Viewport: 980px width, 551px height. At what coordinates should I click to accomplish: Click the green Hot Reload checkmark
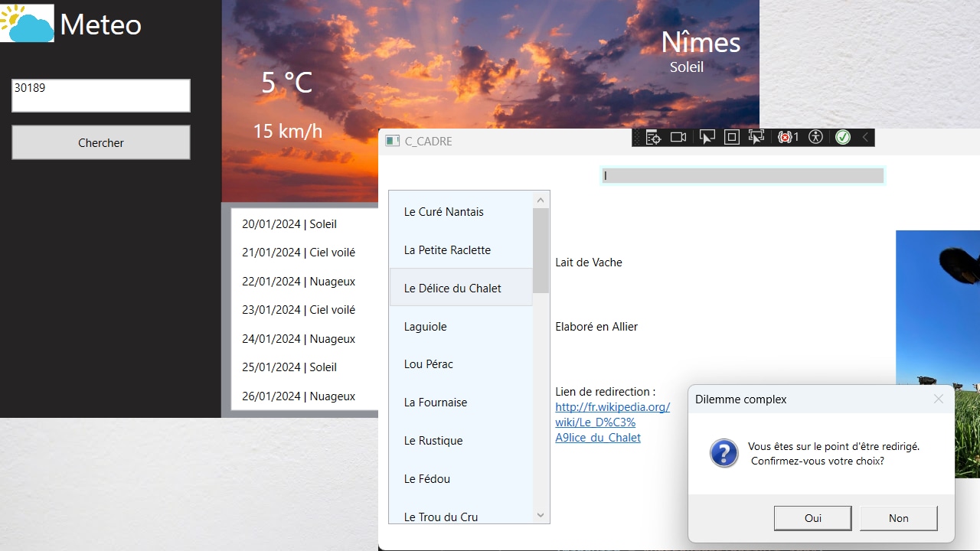(x=843, y=138)
